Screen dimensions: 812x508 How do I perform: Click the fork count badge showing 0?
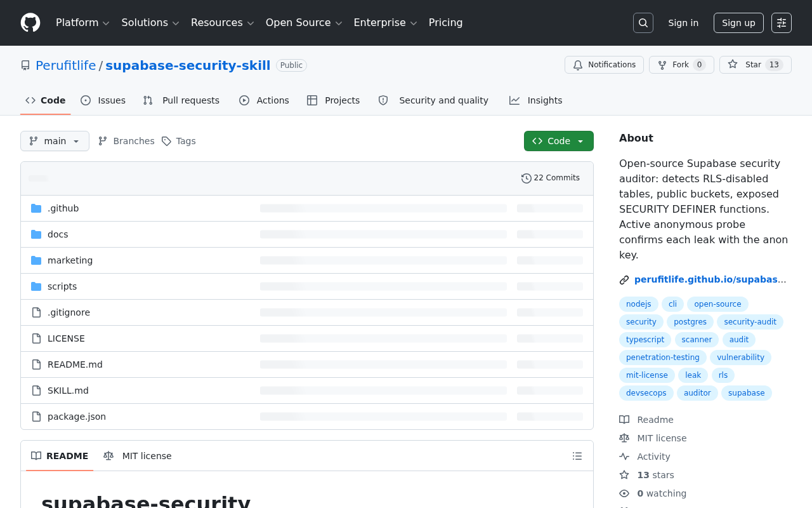pos(699,65)
